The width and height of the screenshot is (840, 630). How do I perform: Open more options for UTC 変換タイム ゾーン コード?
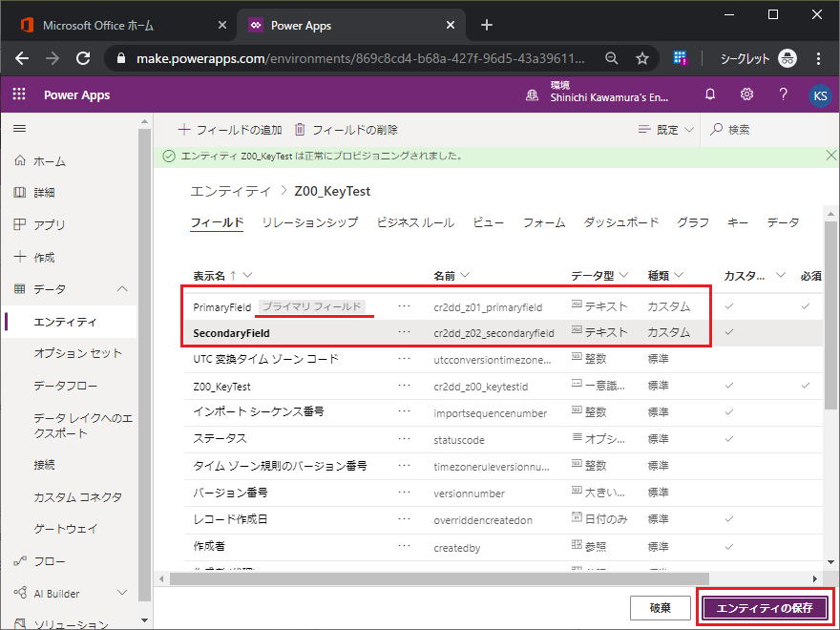coord(405,359)
